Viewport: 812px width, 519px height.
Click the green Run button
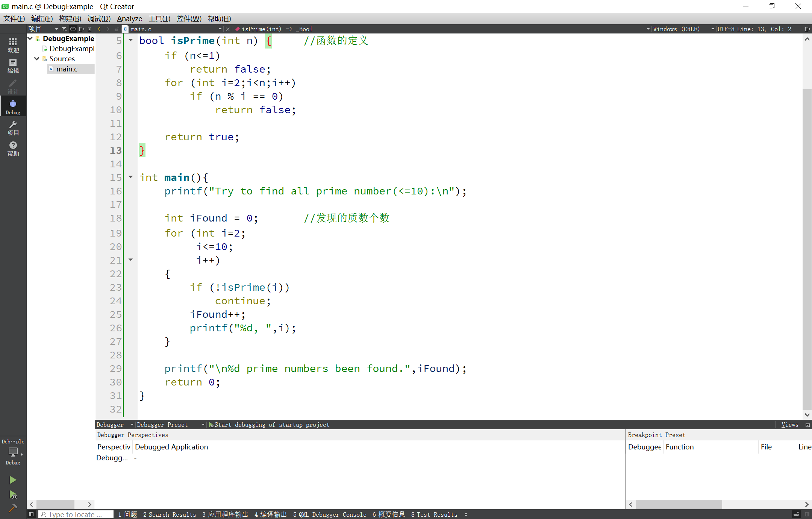12,480
